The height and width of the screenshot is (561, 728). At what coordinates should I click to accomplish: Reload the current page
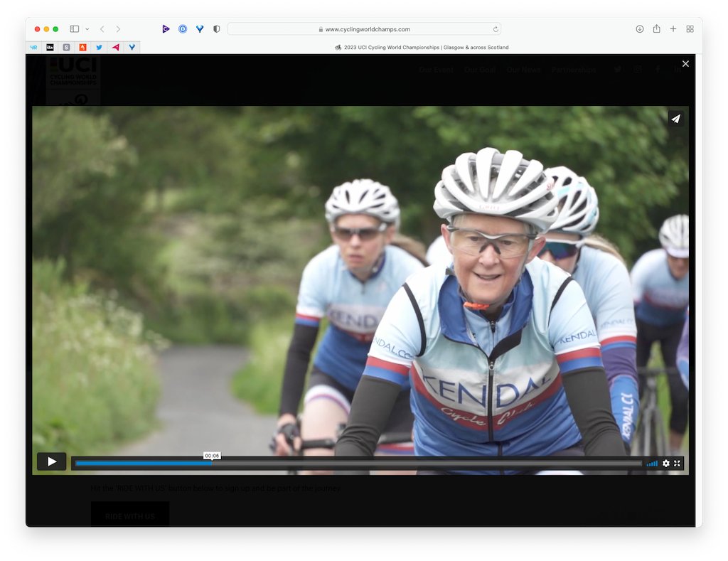pos(496,28)
